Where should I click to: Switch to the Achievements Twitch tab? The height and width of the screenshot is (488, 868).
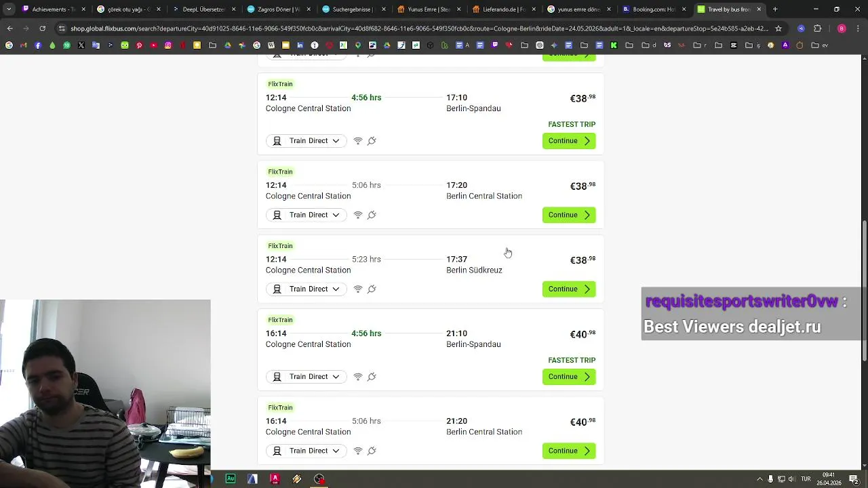(x=53, y=9)
